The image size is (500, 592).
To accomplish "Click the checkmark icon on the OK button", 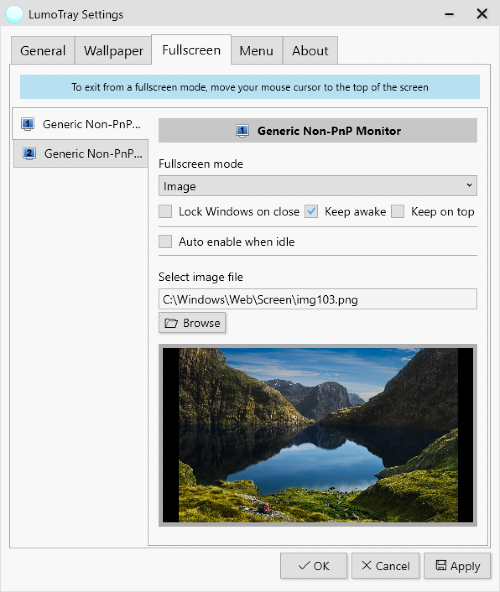I will (x=304, y=566).
